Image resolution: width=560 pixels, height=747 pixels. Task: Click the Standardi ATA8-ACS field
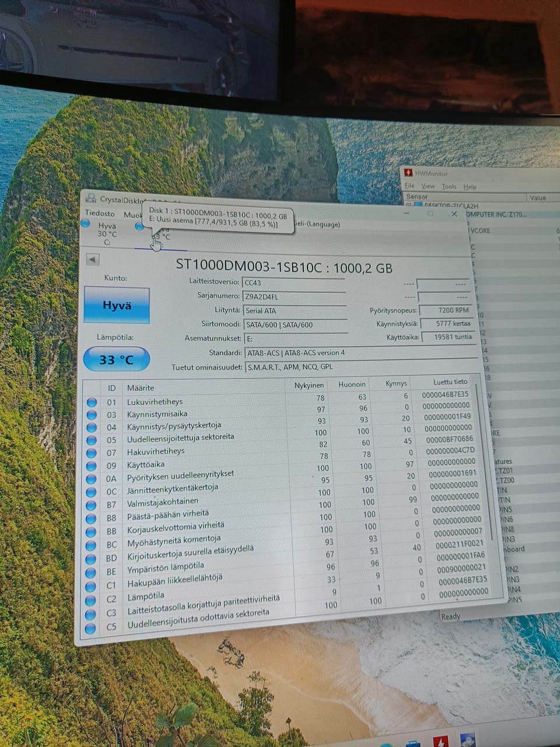click(360, 352)
